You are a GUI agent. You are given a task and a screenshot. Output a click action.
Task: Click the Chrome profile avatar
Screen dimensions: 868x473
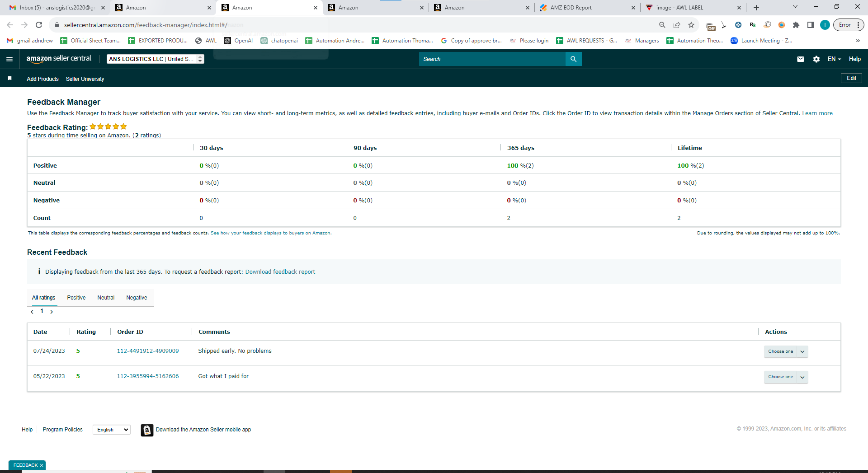(x=825, y=25)
